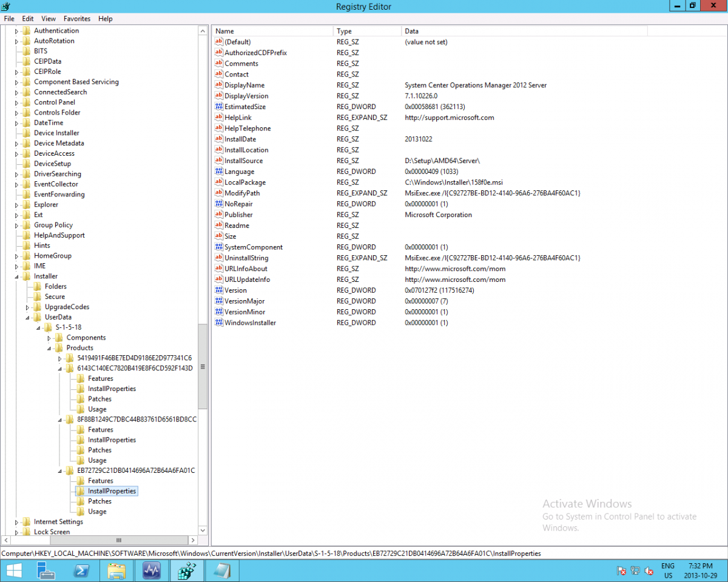Open the Windows Start button

pyautogui.click(x=14, y=570)
